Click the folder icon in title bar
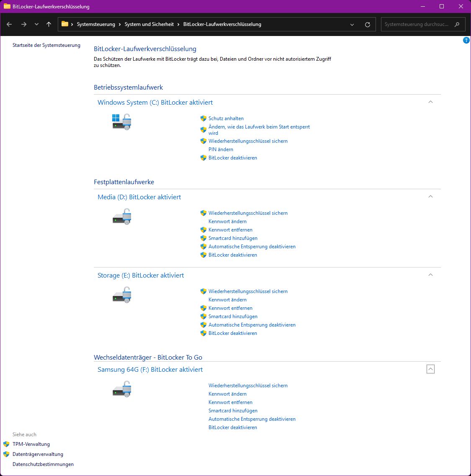The width and height of the screenshot is (471, 476). coord(7,6)
